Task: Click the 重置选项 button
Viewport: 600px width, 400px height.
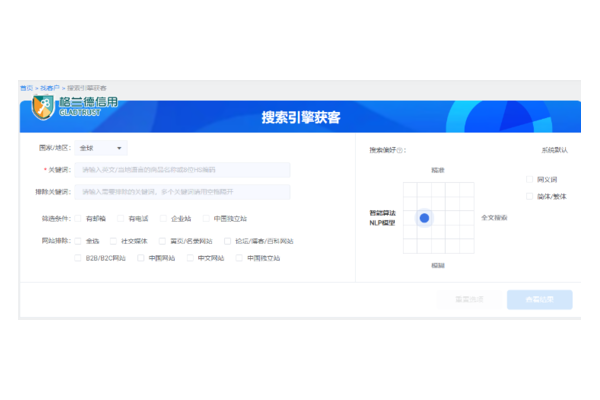Action: (x=469, y=299)
